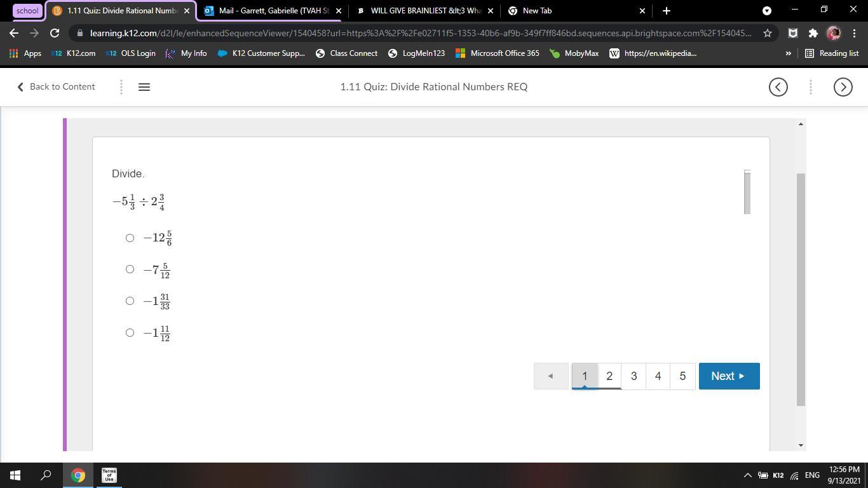Select the 1.11 Quiz browser tab
Image resolution: width=868 pixels, height=488 pixels.
coord(120,11)
